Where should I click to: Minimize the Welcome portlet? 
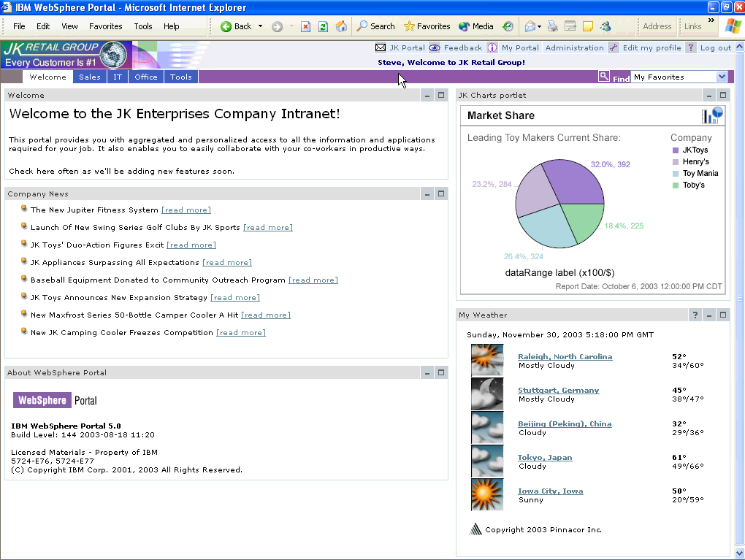click(x=427, y=96)
